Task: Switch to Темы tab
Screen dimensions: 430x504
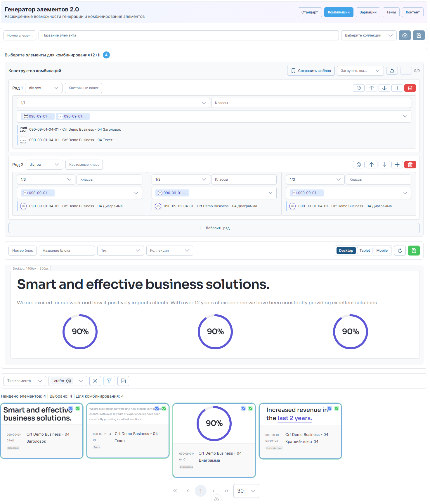Action: pos(391,12)
